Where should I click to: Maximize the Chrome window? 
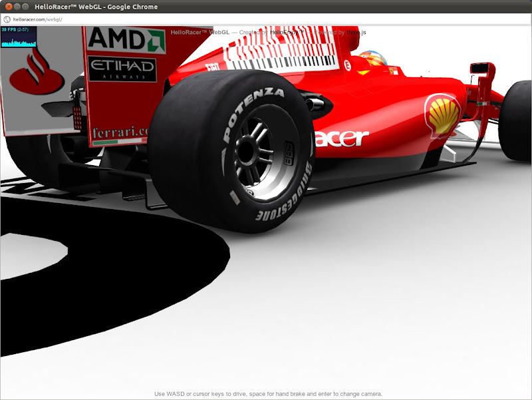(25, 7)
